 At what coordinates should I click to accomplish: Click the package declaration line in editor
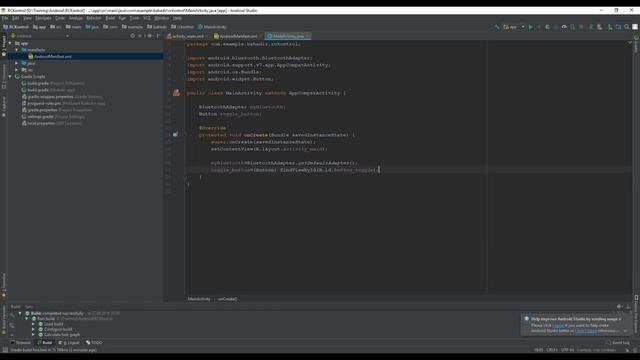pyautogui.click(x=244, y=44)
